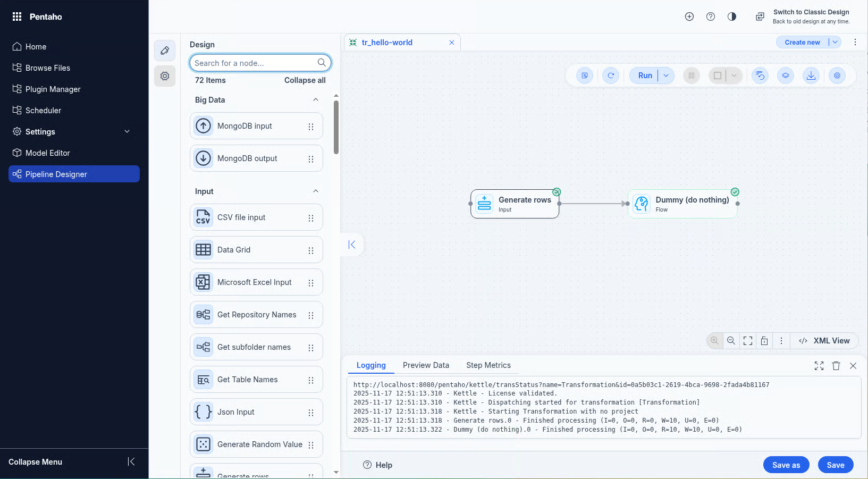Click the refresh icon in the canvas toolbar
Screen dimensions: 868x479
coord(611,75)
